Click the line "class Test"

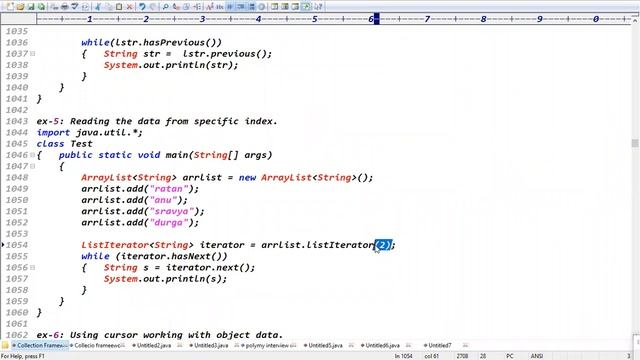pos(64,144)
